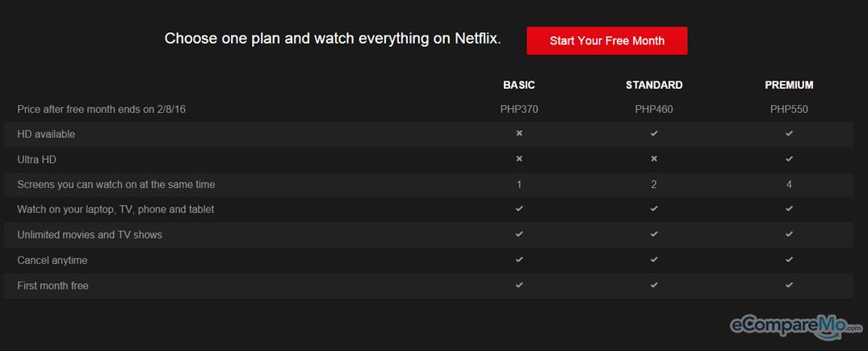Click Basic checkmark for Unlimited movies row
Screen dimensions: 868x351
point(518,235)
